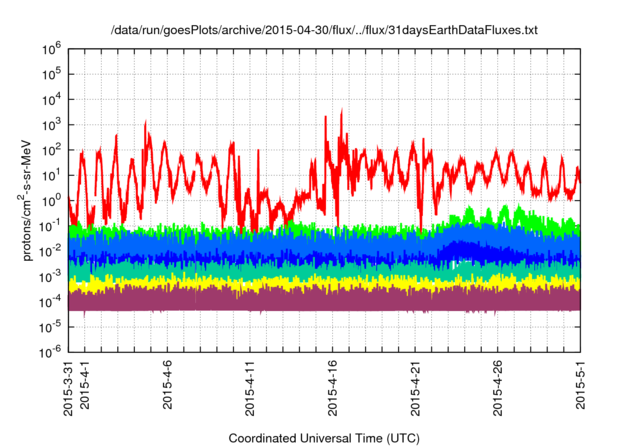Click the 10^-6 y-axis tick label

(51, 353)
